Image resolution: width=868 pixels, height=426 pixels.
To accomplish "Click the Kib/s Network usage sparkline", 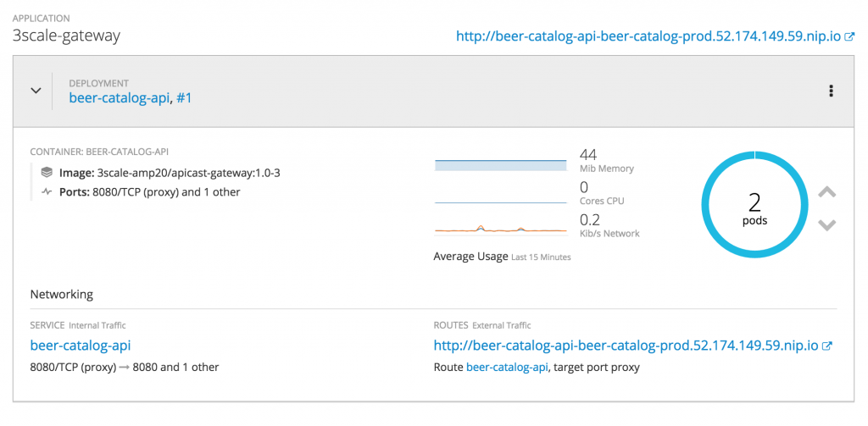I will pos(500,229).
